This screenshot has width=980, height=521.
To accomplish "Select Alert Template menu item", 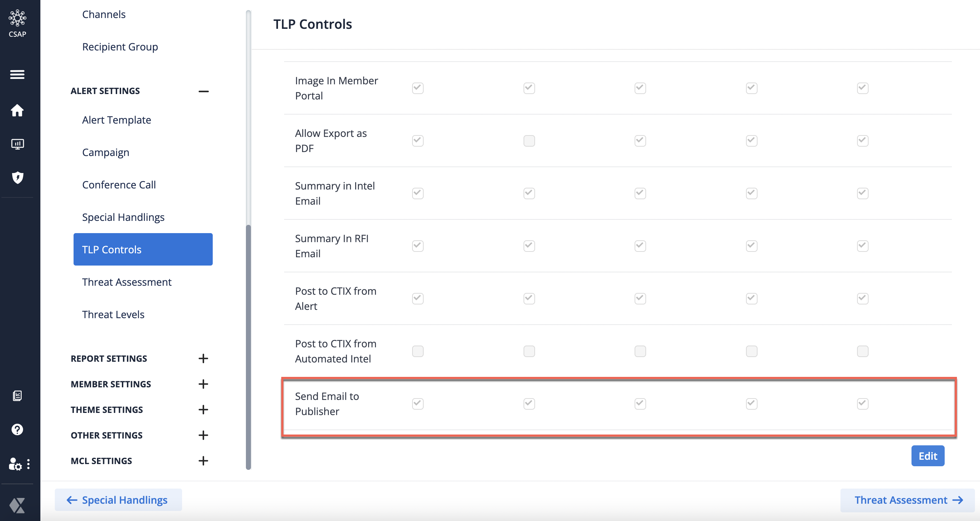I will [x=117, y=120].
